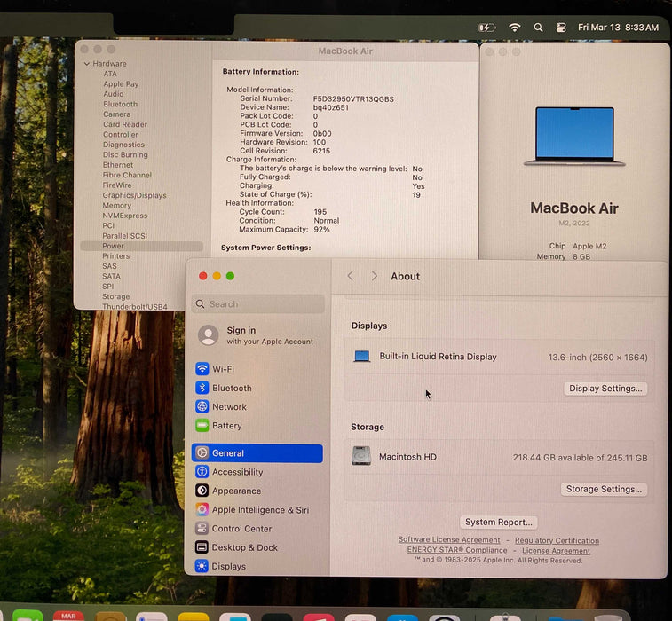Image resolution: width=672 pixels, height=621 pixels.
Task: Select Bluetooth in System Report hardware list
Action: [121, 104]
